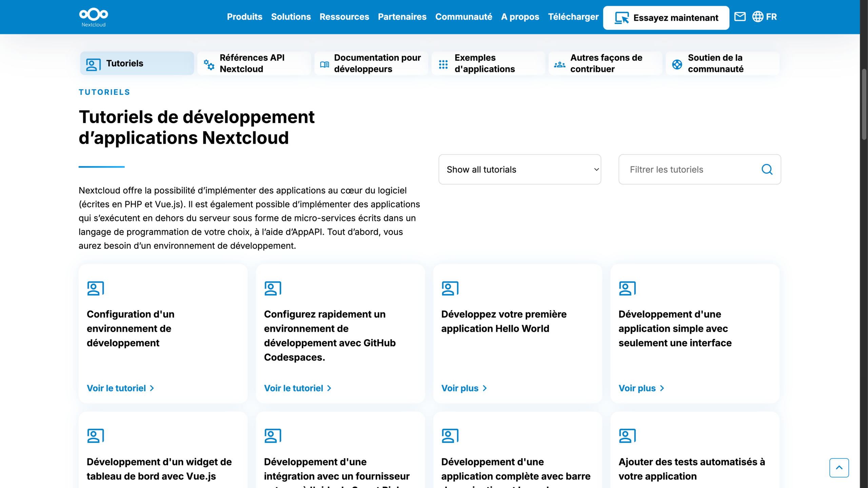Click the gears icon for Références API

pyautogui.click(x=209, y=64)
